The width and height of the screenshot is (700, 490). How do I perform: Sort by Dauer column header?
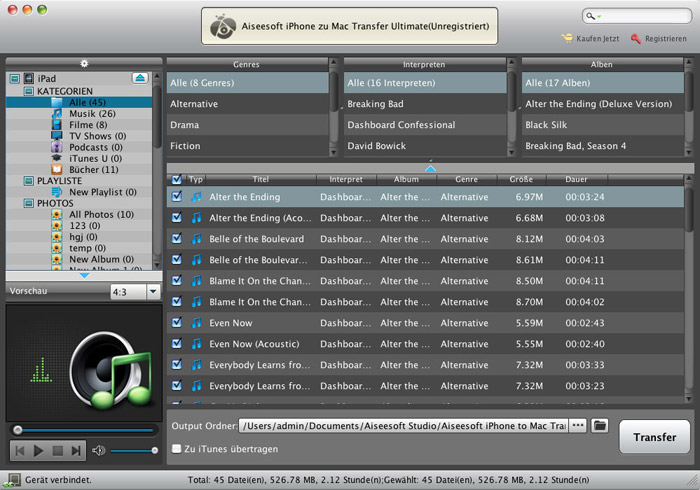[x=576, y=179]
